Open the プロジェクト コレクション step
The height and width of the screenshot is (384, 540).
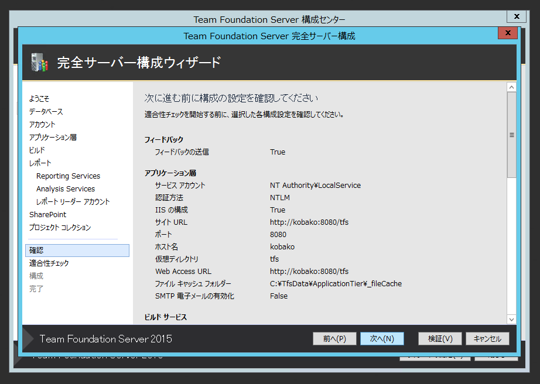[60, 227]
